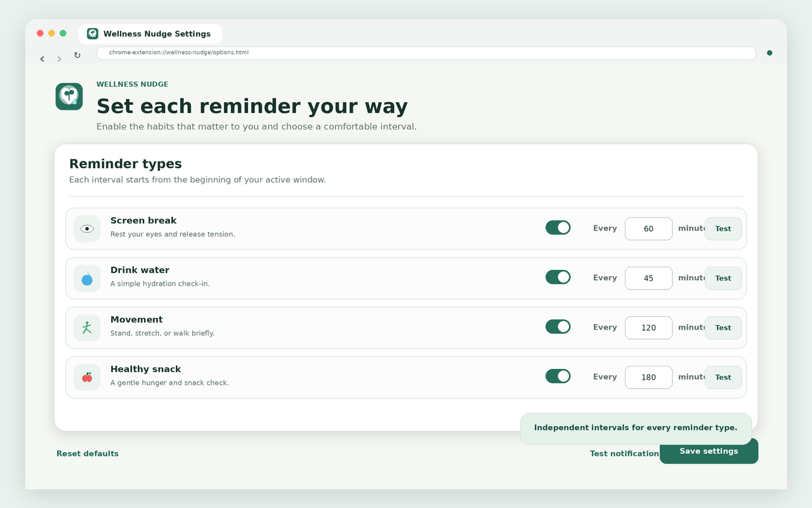The height and width of the screenshot is (508, 812).
Task: Click the "Movement" row title
Action: [x=136, y=319]
